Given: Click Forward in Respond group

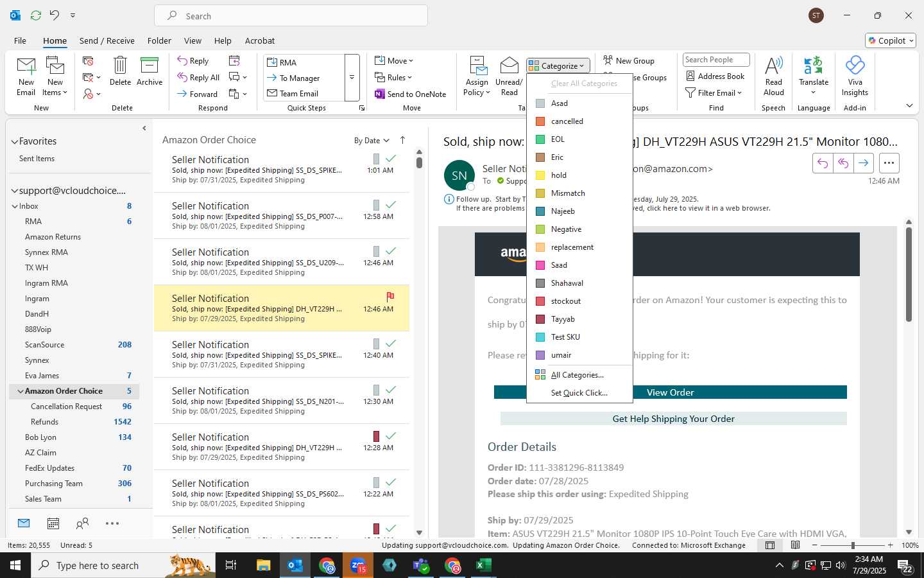Looking at the screenshot, I should click(x=198, y=94).
